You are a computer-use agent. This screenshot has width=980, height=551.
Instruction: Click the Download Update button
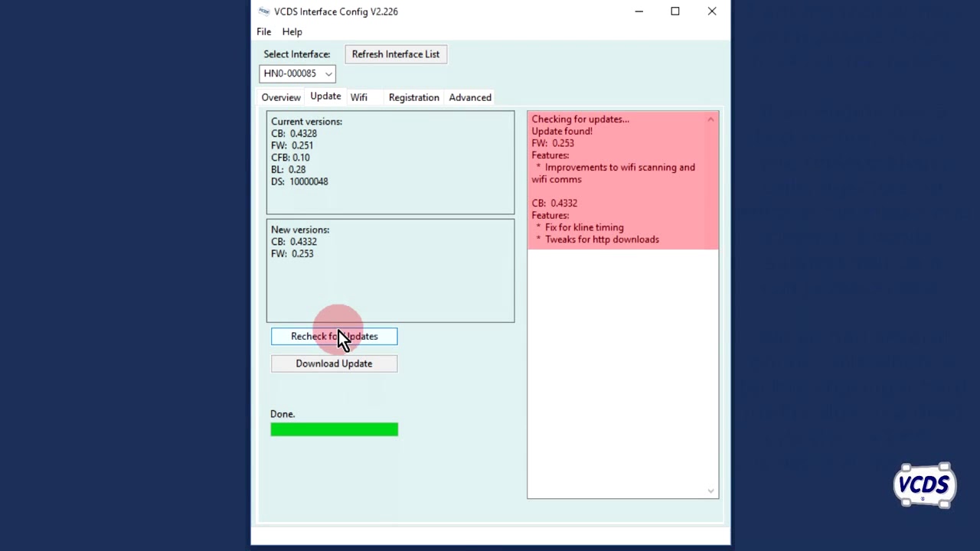pyautogui.click(x=334, y=364)
